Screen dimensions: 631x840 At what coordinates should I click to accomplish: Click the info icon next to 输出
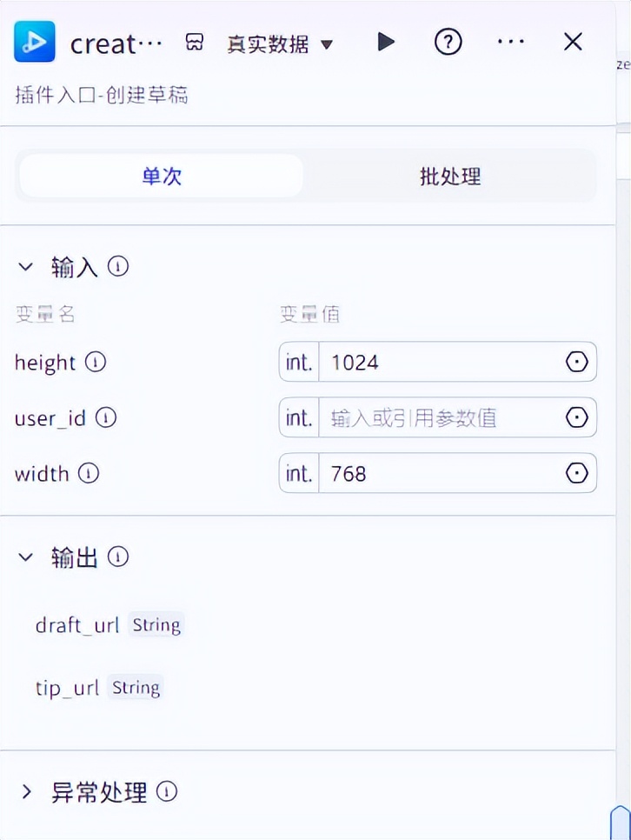point(118,557)
